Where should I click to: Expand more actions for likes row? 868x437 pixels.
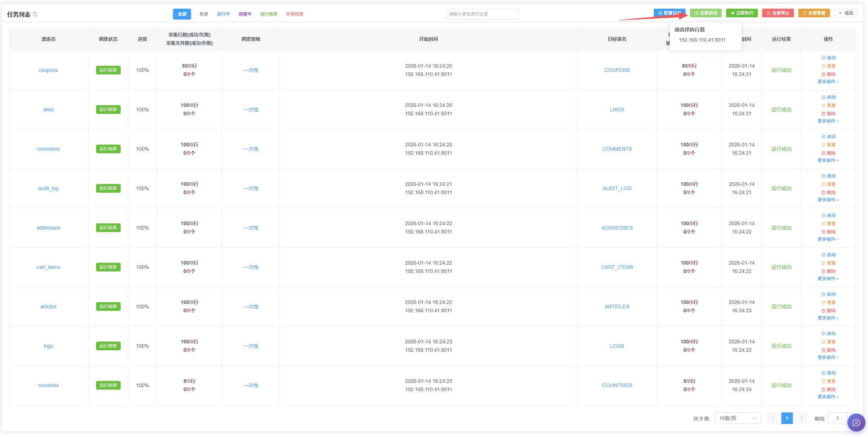[828, 121]
